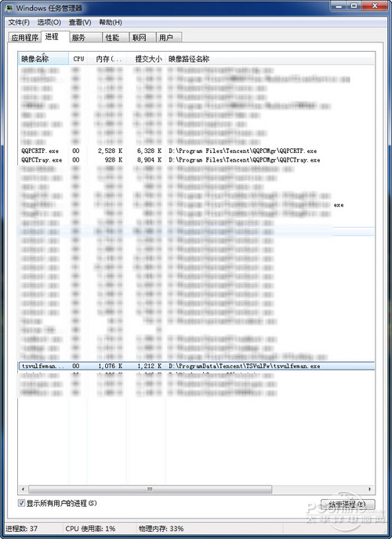
Task: Select the QQPCTray.exe process row
Action: click(196, 160)
